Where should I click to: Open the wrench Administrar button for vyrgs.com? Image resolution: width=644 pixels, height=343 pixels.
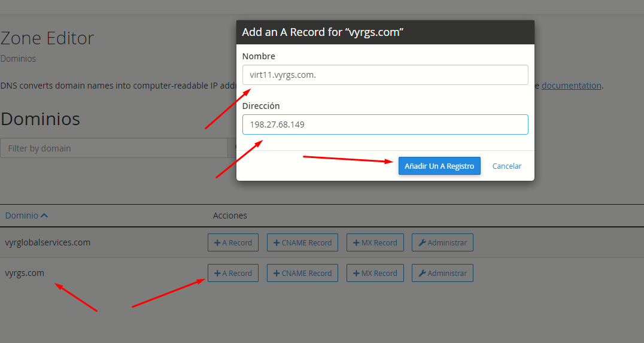tap(442, 273)
